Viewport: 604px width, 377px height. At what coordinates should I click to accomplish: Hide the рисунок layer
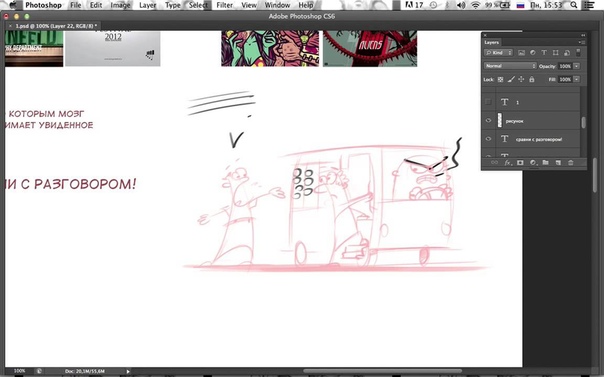(x=488, y=121)
